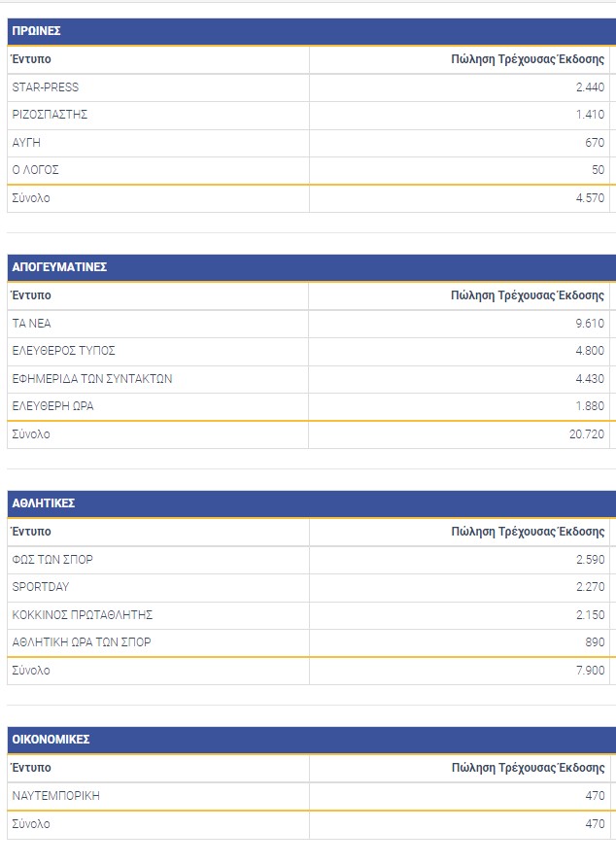Click the 7.900 sports total value
Screen dimensions: 616x865
point(590,671)
